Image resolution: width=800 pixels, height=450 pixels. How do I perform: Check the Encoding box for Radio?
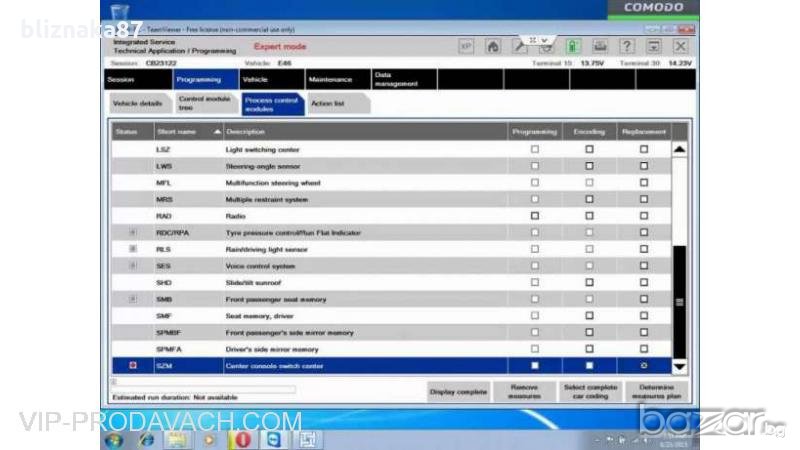tap(589, 216)
